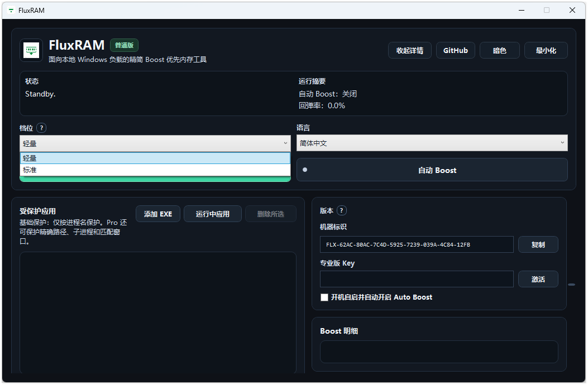The height and width of the screenshot is (385, 588).
Task: Click 激活 to activate key
Action: click(538, 279)
